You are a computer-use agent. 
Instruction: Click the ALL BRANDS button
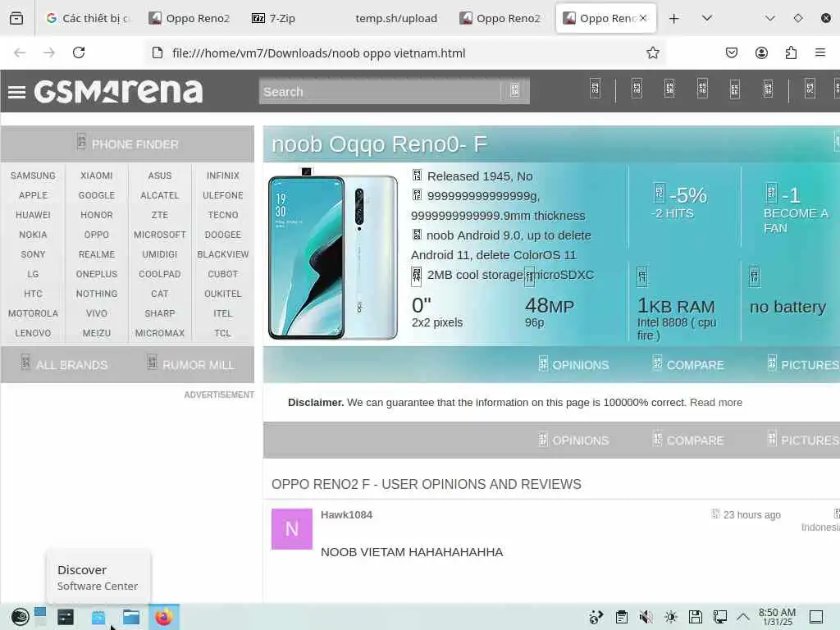pyautogui.click(x=64, y=365)
